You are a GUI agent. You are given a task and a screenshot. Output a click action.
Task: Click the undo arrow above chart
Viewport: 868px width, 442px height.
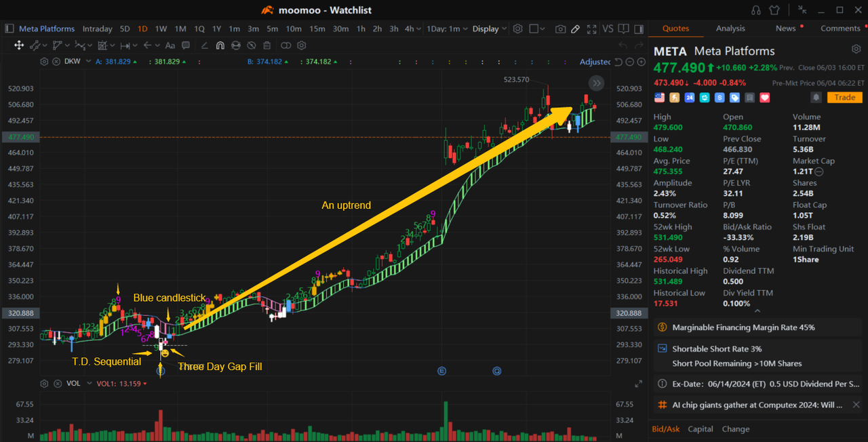click(x=623, y=45)
